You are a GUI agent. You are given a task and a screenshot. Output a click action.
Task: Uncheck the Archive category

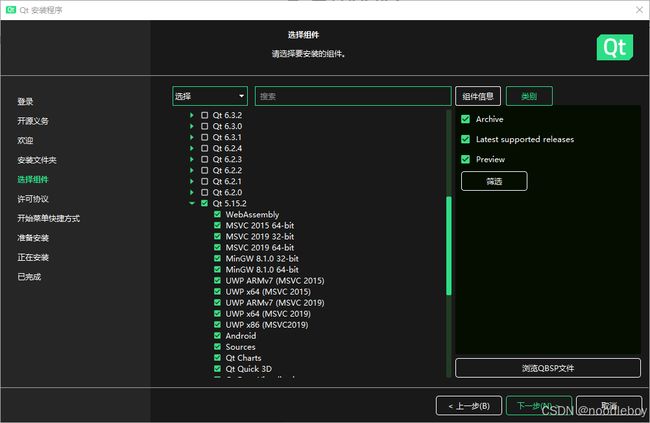466,119
